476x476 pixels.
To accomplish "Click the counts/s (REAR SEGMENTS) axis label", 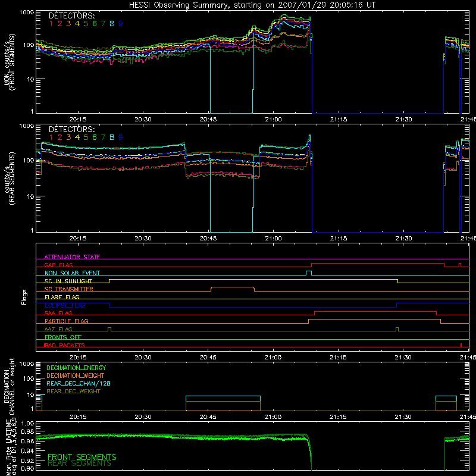I will 9,178.
